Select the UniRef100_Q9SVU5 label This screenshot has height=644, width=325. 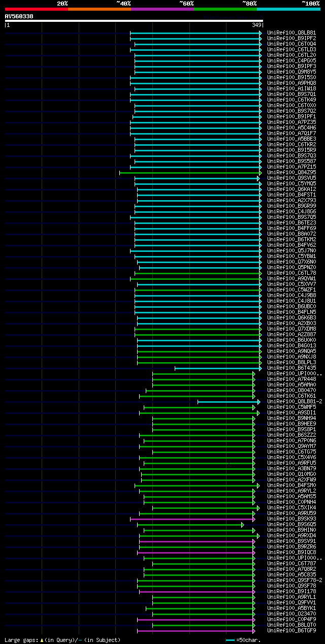pyautogui.click(x=291, y=178)
